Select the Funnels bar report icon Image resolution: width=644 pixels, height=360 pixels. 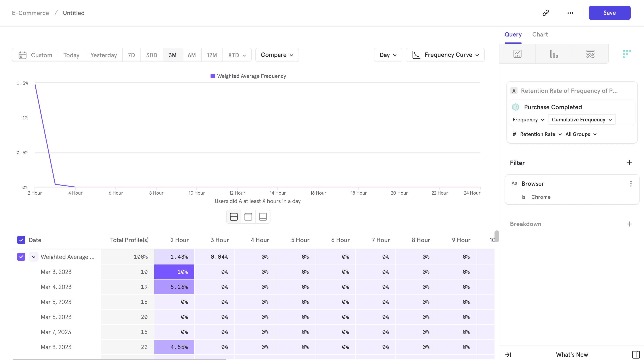click(554, 54)
